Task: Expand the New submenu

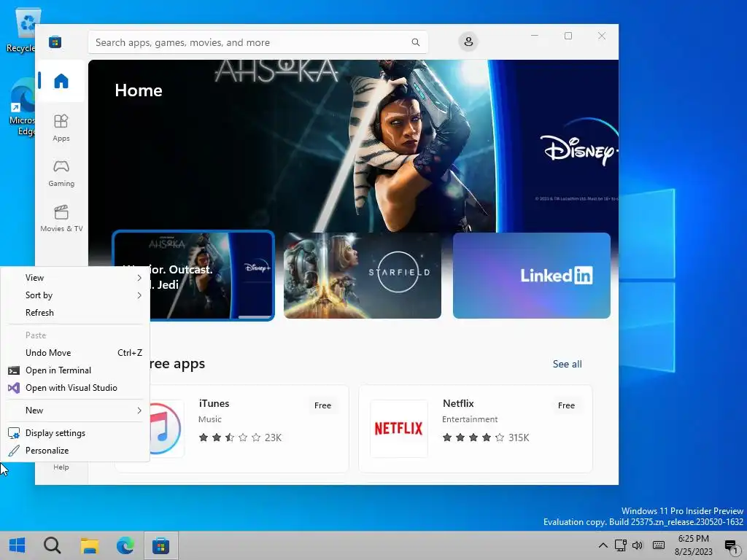Action: pyautogui.click(x=75, y=411)
